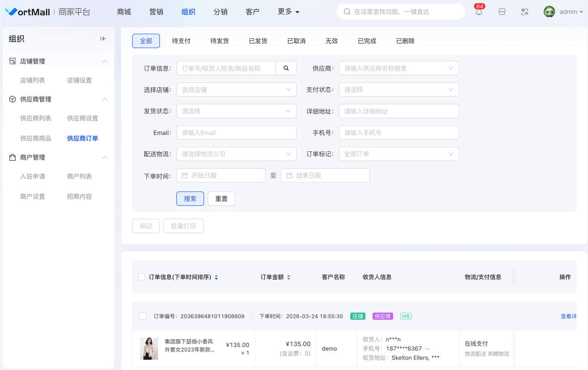Click the notification bell icon
This screenshot has width=588, height=370.
pyautogui.click(x=478, y=12)
